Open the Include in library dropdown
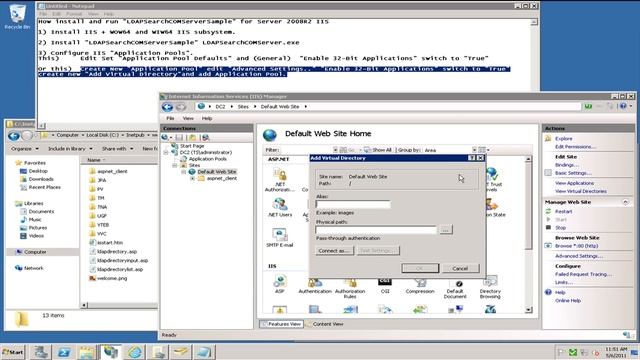Screen dimensions: 640x360 (70, 149)
